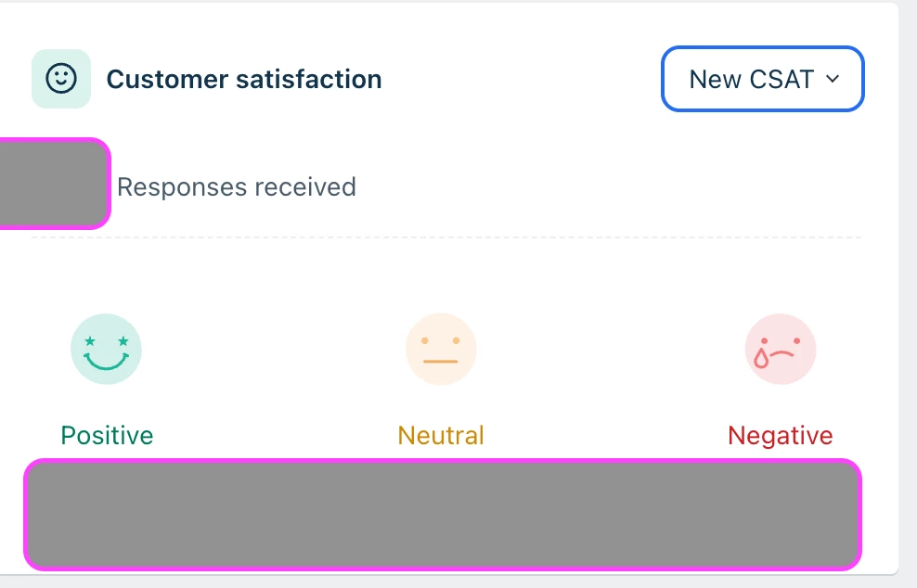
Task: Select the Neutral straight-mouth face icon
Action: [441, 349]
